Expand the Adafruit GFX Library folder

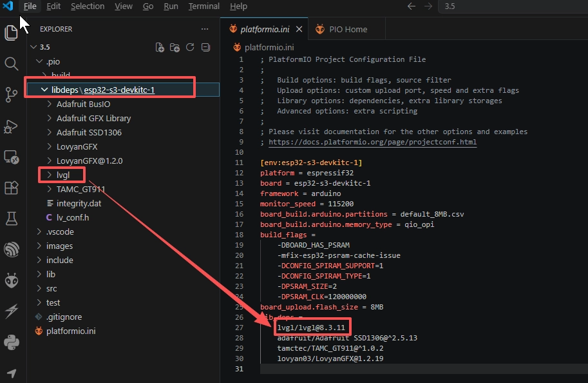93,118
